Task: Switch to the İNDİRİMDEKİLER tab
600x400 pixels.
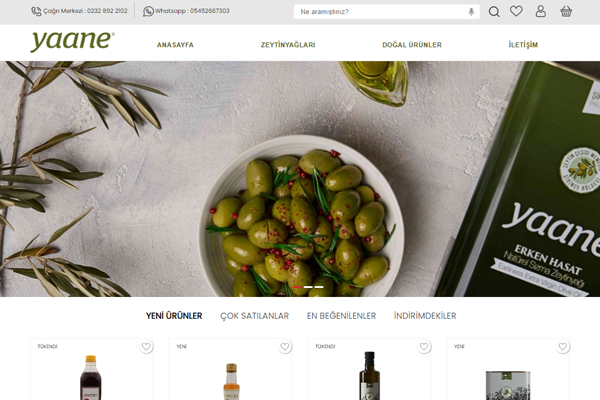Action: point(425,316)
